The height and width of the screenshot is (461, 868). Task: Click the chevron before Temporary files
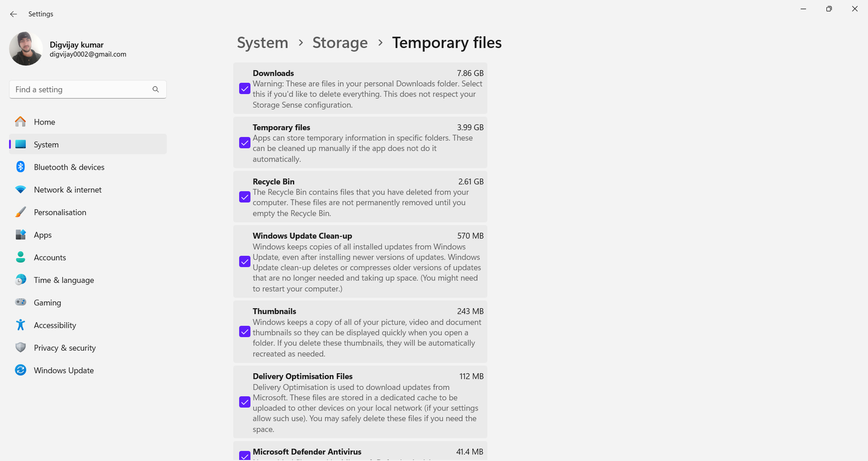tap(380, 43)
